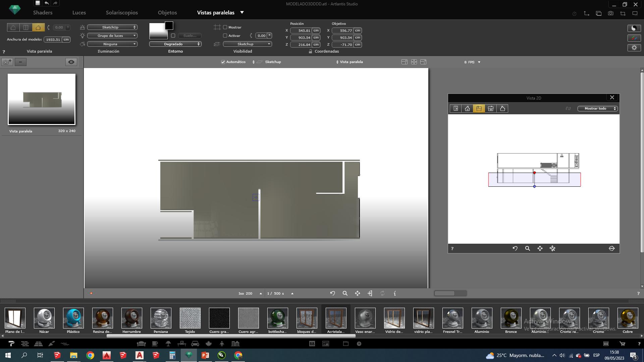Expand the Mostrar todo dropdown
Screen dimensions: 644x362
point(597,109)
